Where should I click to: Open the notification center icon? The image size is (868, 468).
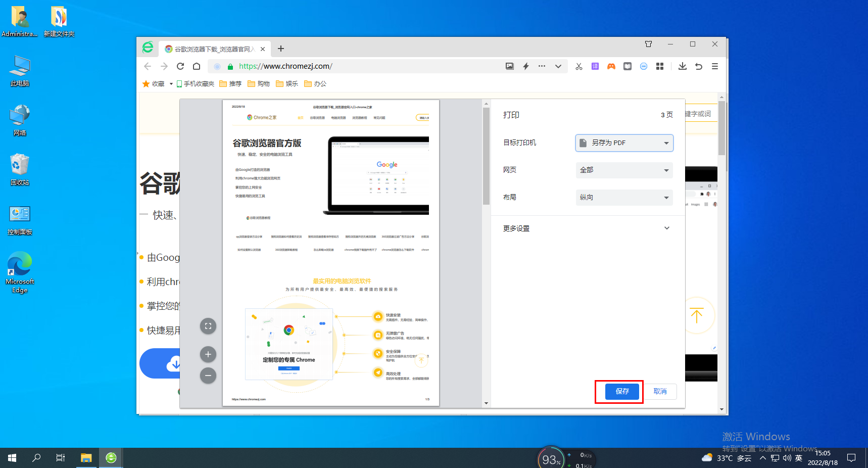pos(851,458)
